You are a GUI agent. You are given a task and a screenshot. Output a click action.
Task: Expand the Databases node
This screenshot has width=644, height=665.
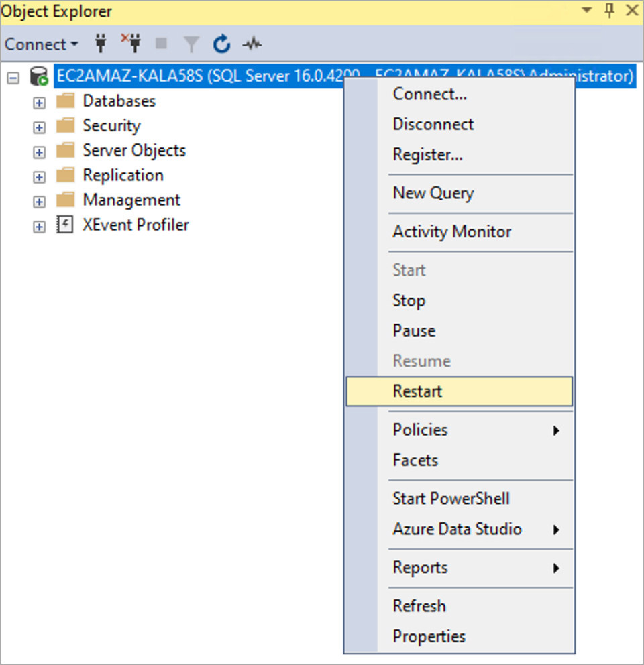point(39,103)
